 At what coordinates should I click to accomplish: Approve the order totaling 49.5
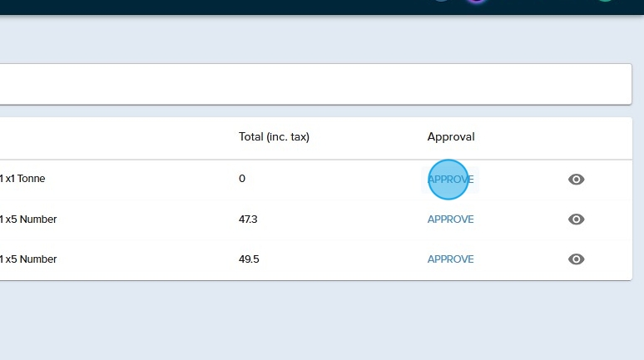(450, 259)
